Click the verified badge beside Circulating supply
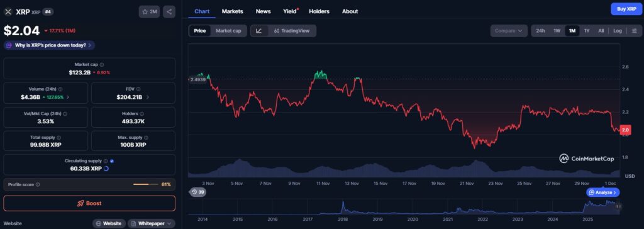The height and width of the screenshot is (229, 644). coord(112,161)
